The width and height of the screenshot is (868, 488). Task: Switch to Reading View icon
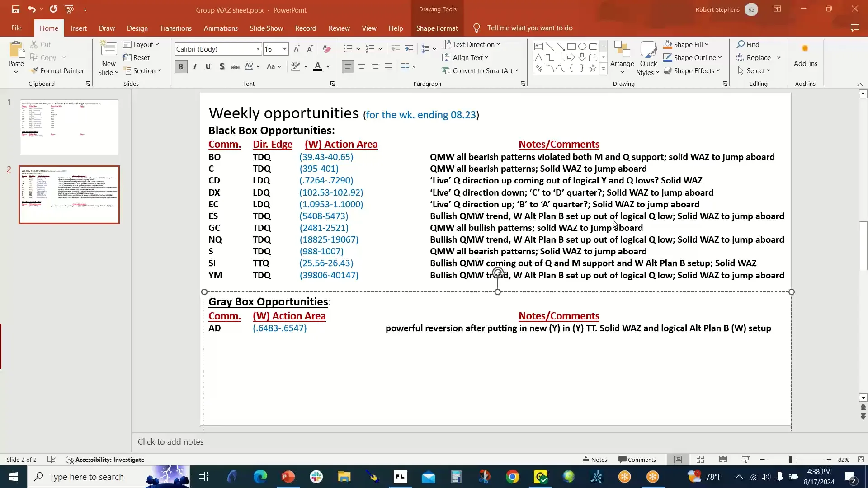tap(723, 460)
